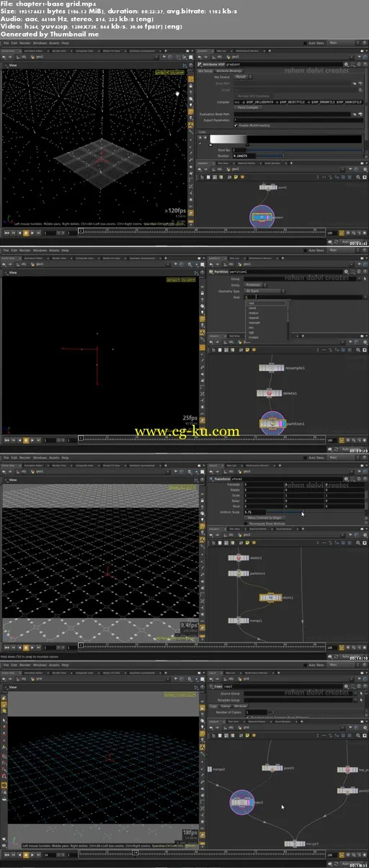This screenshot has height=868, width=369.
Task: Select the xform1 node
Action: tap(270, 598)
